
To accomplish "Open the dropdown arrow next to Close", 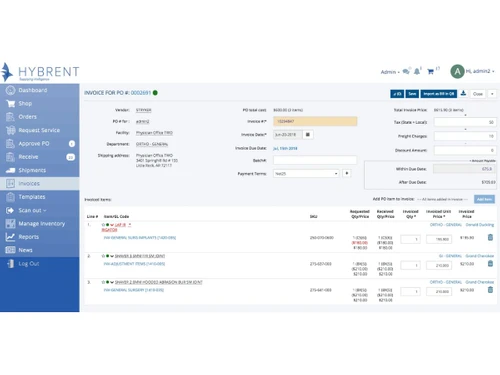I will [492, 94].
